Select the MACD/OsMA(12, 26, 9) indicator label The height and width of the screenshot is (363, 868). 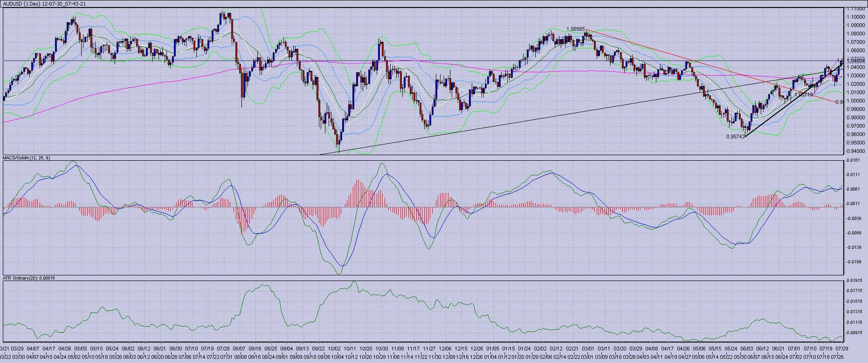(x=27, y=158)
